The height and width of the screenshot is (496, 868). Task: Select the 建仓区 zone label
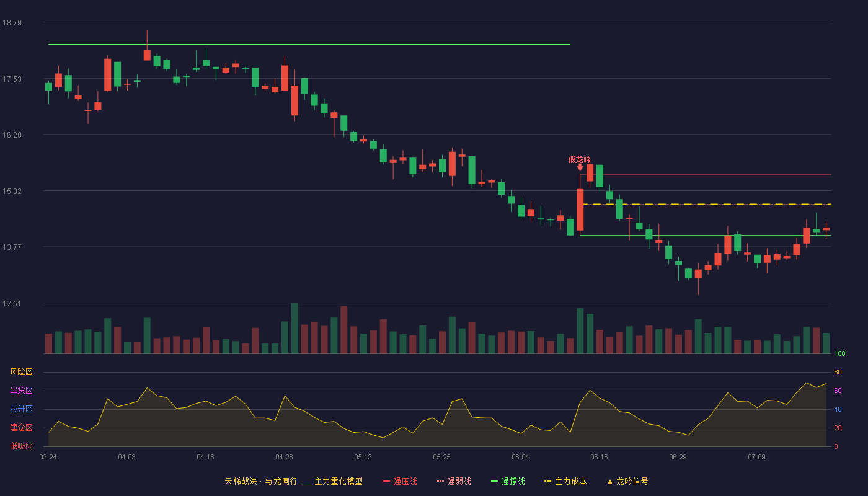[x=21, y=428]
